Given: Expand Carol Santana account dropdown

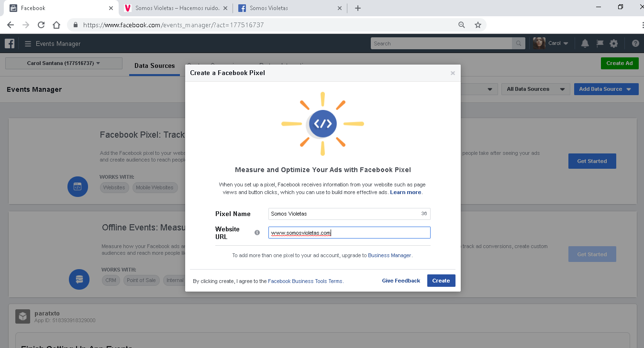Looking at the screenshot, I should pos(64,63).
